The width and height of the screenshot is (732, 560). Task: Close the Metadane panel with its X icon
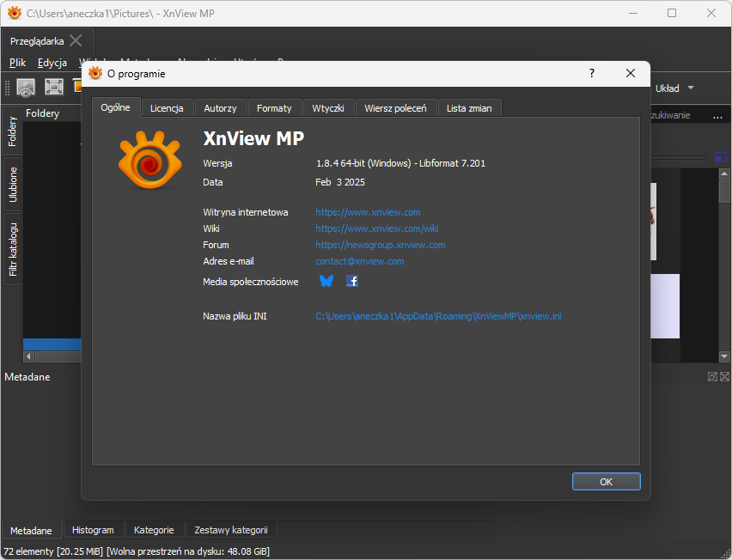(724, 376)
